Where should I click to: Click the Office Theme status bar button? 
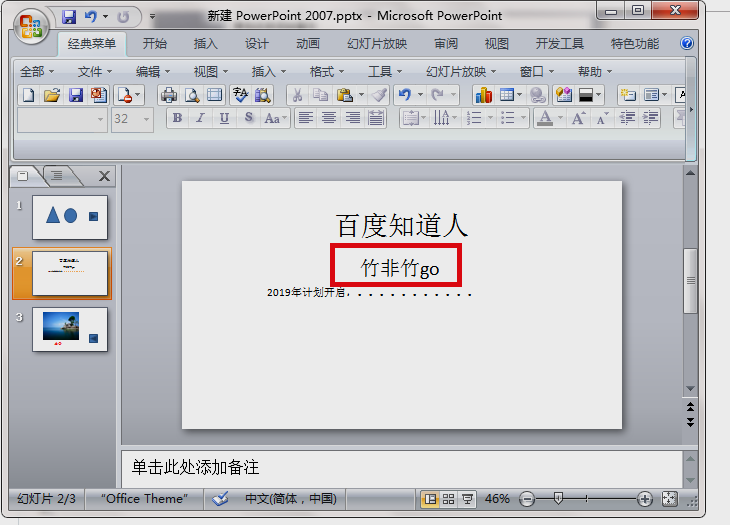click(144, 499)
